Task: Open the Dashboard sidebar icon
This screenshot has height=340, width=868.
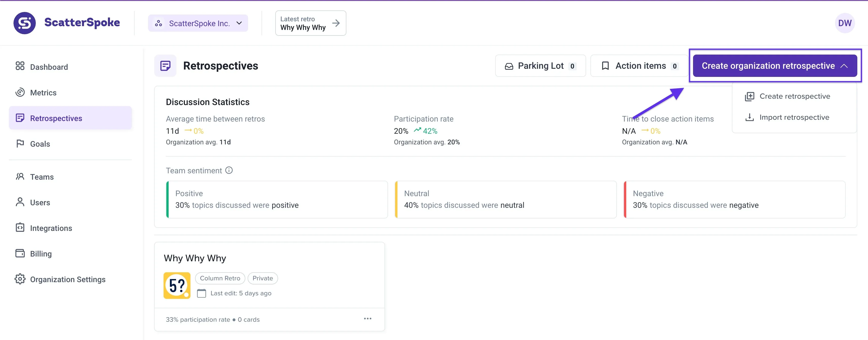Action: pos(20,66)
